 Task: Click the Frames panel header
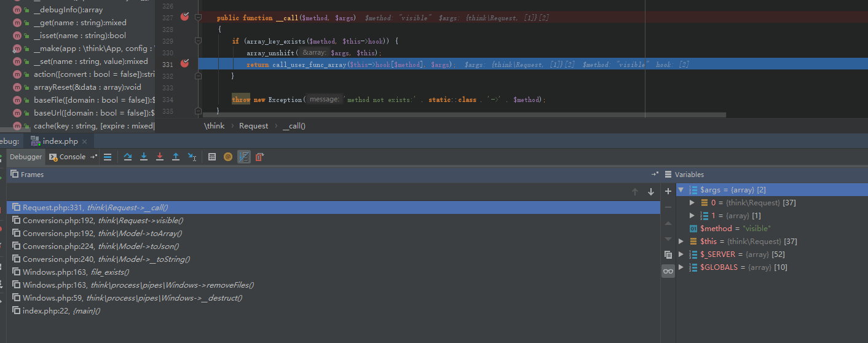click(x=333, y=175)
